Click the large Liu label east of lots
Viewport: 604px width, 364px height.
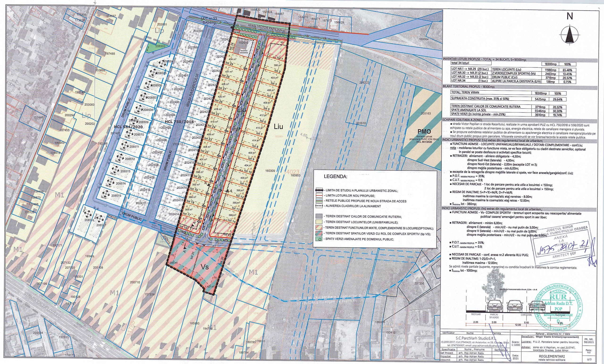278,127
